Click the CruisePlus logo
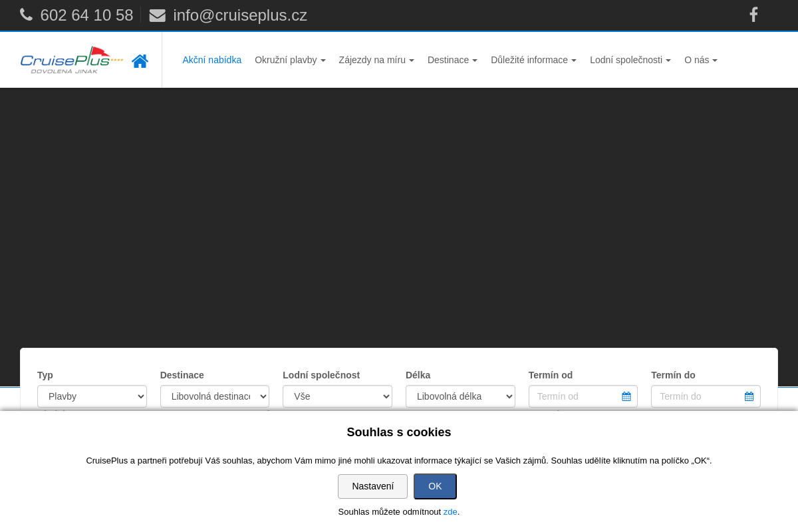 point(72,60)
